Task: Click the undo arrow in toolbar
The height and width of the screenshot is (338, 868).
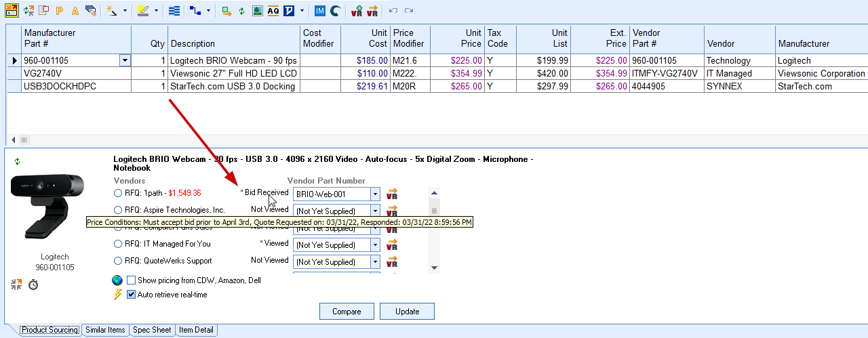Action: pos(393,11)
